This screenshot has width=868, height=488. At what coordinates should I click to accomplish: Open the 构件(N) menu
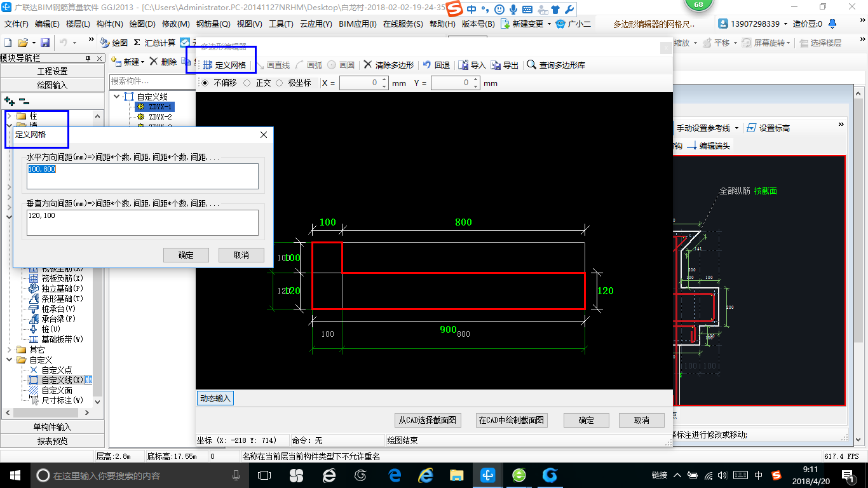click(110, 24)
